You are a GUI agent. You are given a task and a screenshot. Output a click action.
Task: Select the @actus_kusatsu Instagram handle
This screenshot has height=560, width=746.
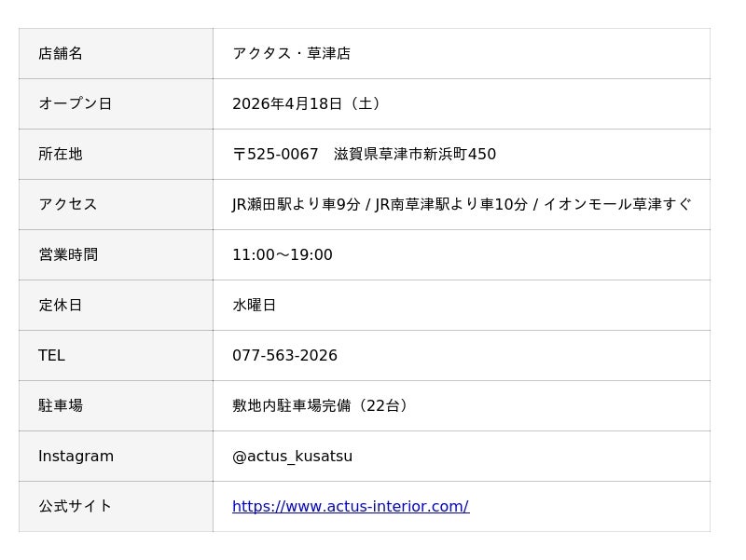(x=292, y=457)
